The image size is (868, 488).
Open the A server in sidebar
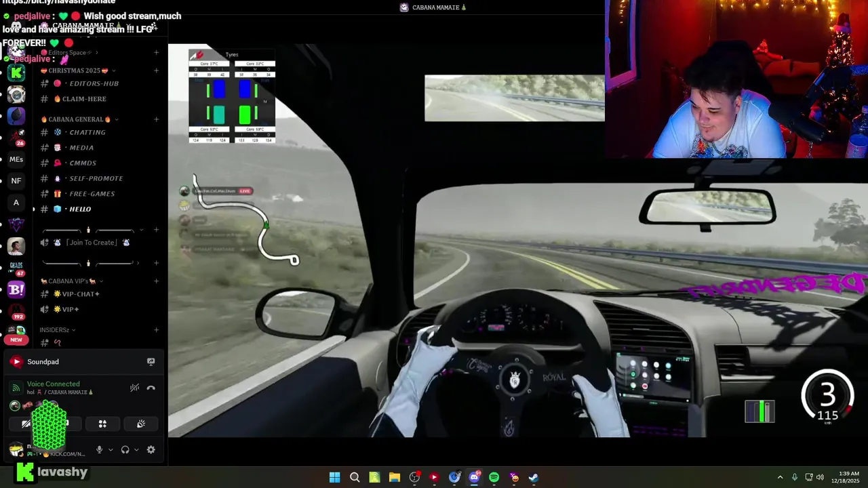pyautogui.click(x=16, y=203)
